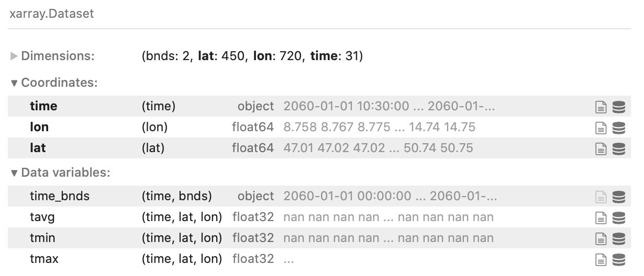The height and width of the screenshot is (276, 644).
Task: Toggle attributes view for tmin variable
Action: coord(601,238)
